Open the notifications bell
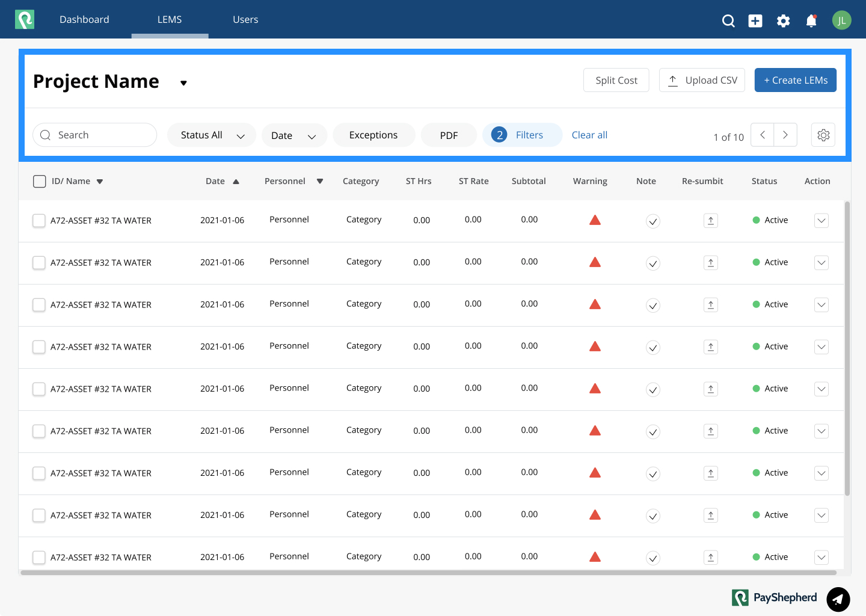Image resolution: width=866 pixels, height=616 pixels. [x=811, y=21]
